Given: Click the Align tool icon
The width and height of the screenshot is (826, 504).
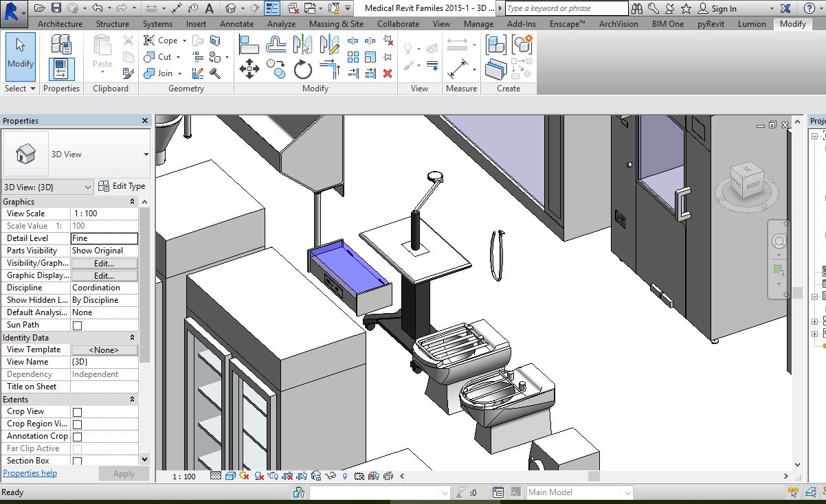Looking at the screenshot, I should [x=249, y=45].
